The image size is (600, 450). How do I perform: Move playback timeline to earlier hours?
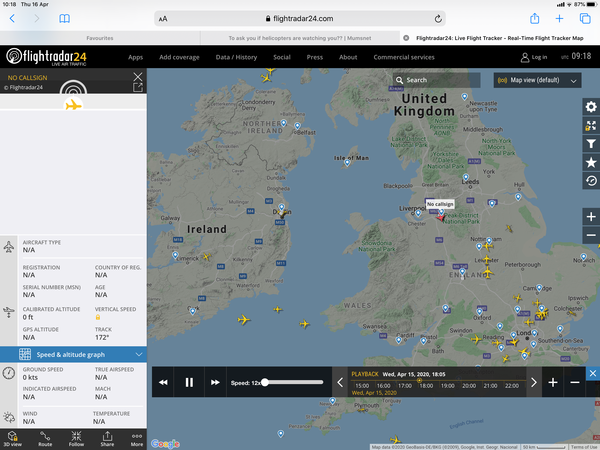click(x=340, y=382)
